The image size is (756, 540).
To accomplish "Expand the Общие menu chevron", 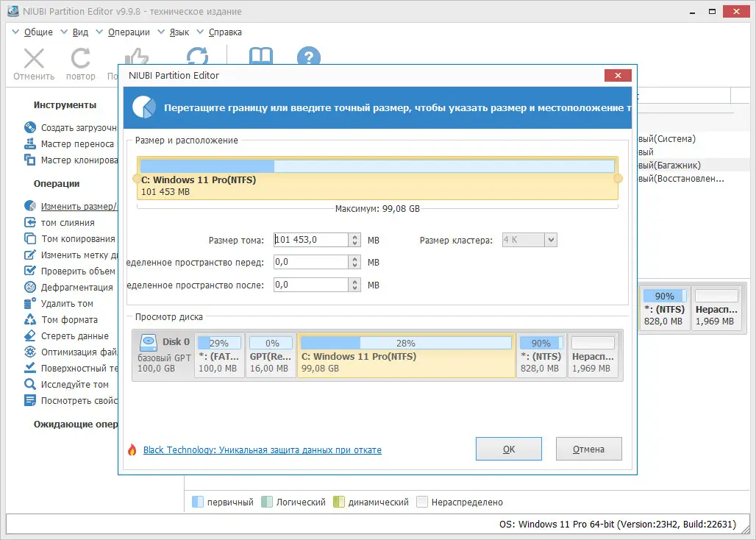I will pos(15,32).
